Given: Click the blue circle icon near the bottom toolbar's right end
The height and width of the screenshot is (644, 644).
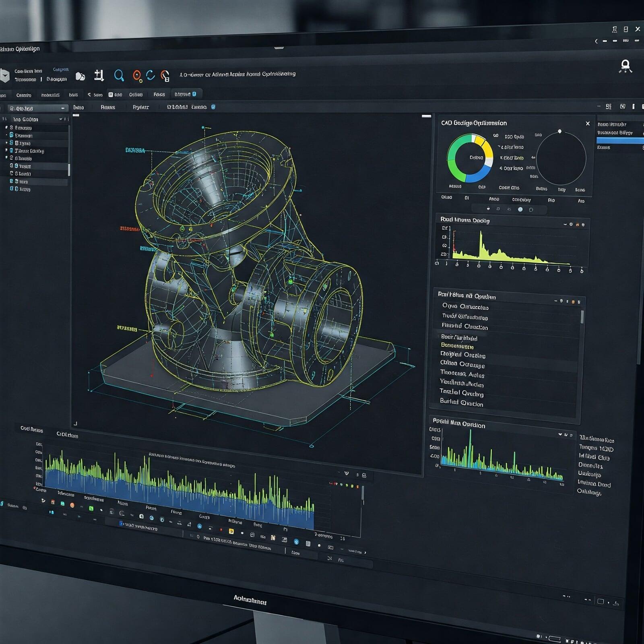Looking at the screenshot, I should (296, 542).
